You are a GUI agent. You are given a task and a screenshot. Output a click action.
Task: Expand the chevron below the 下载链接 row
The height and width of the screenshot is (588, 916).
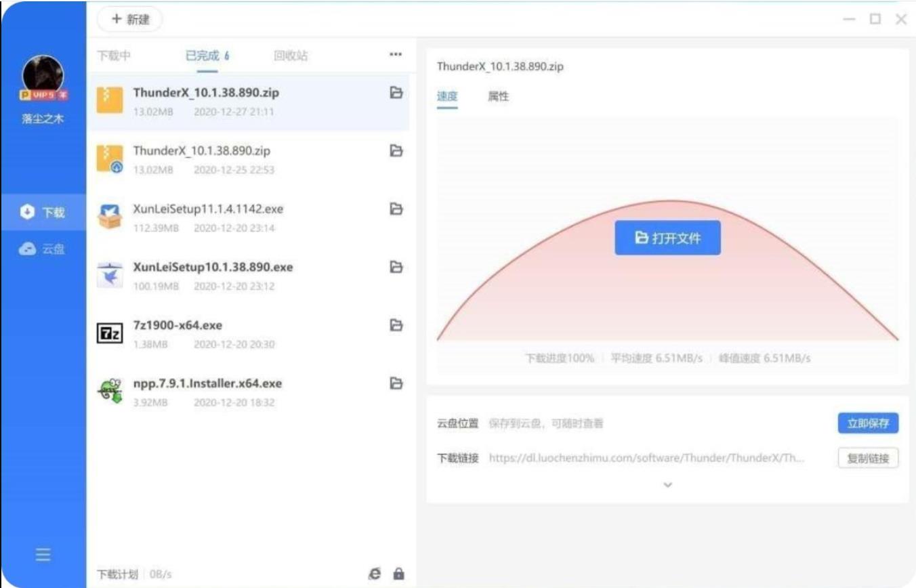667,484
